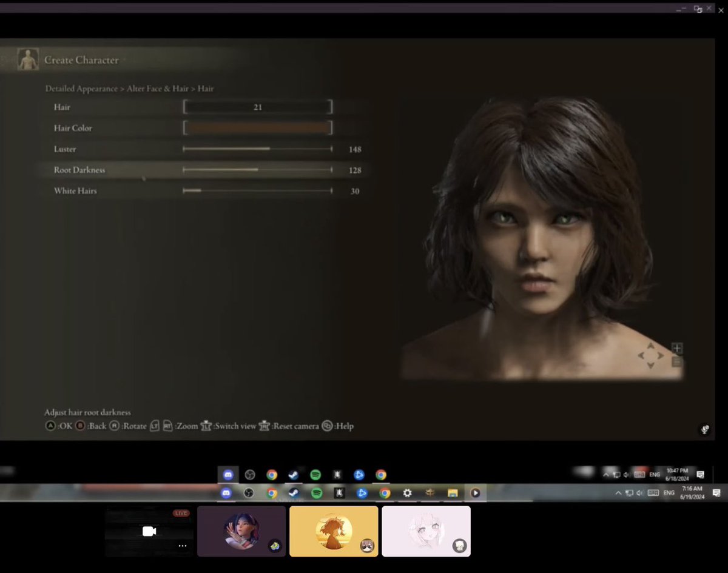This screenshot has width=728, height=573.
Task: Click the muted microphone icon on the stream
Action: (704, 429)
